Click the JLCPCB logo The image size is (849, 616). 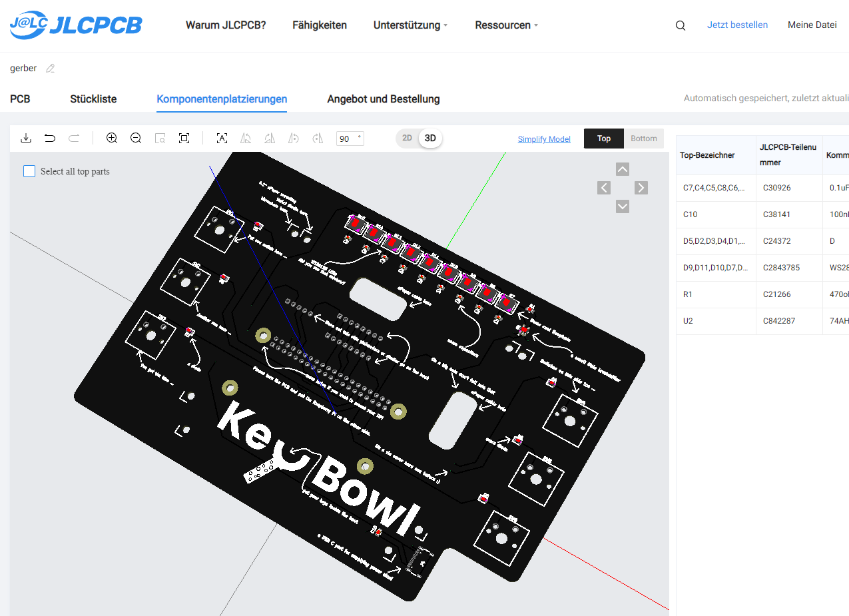point(76,25)
